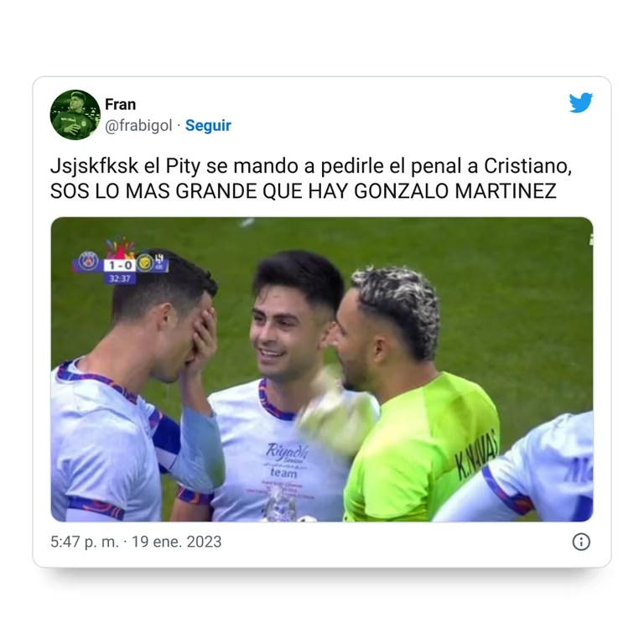Image resolution: width=644 pixels, height=644 pixels.
Task: Click the 19 ene. 2023 date text
Action: [x=177, y=542]
